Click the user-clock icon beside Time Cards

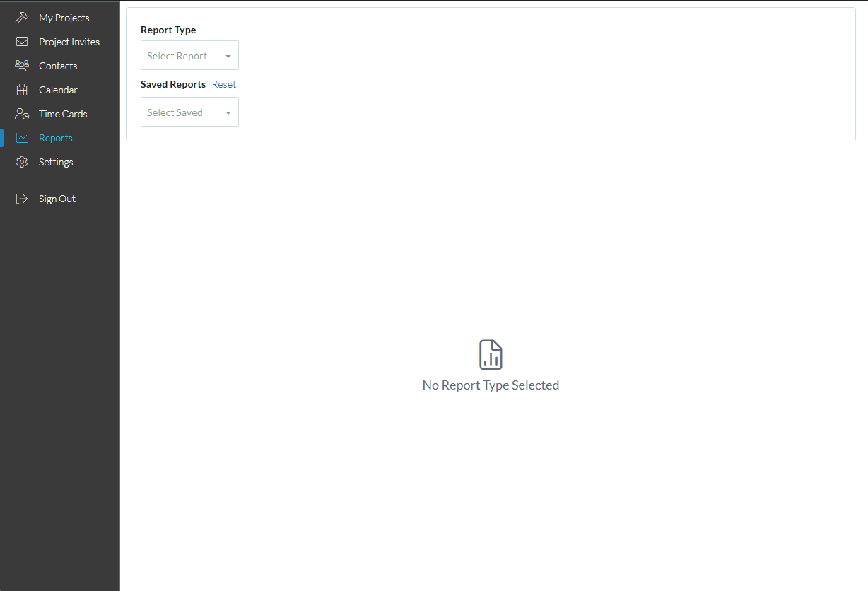point(22,114)
